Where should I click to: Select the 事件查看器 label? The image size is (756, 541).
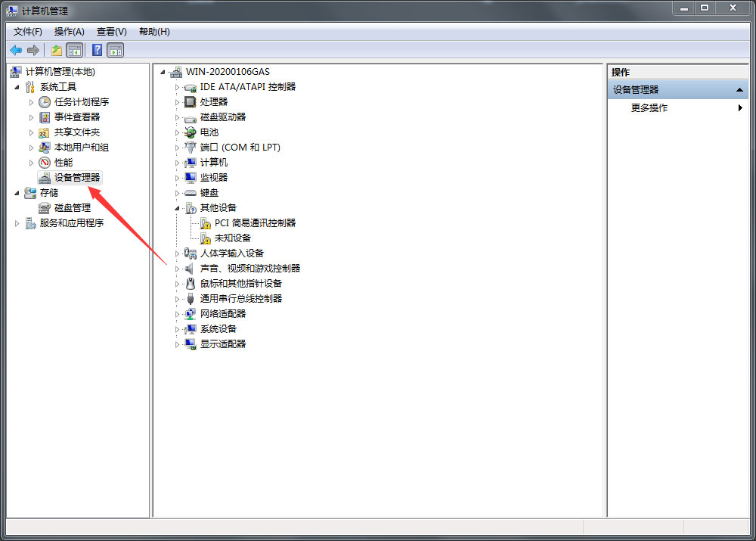pos(77,117)
